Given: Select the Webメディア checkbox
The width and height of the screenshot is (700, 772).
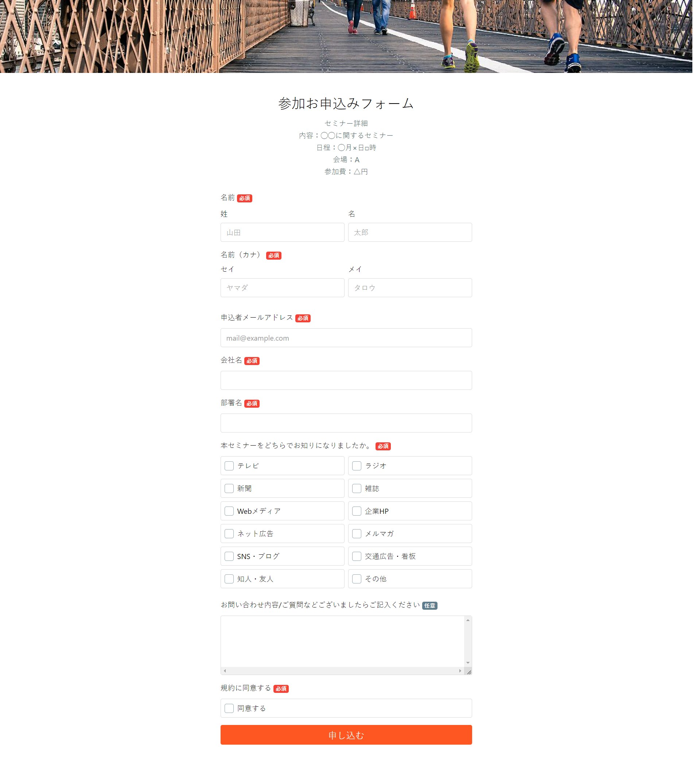Looking at the screenshot, I should pos(229,511).
